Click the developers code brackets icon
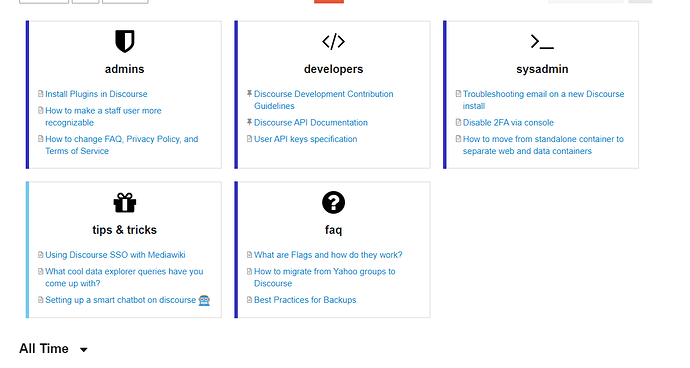The width and height of the screenshot is (690, 368). 333,41
